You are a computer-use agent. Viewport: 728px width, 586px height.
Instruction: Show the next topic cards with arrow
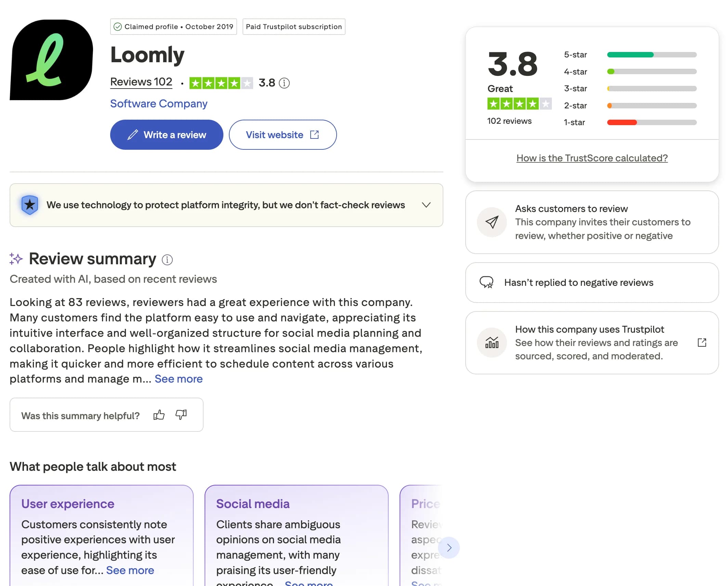[x=449, y=547]
